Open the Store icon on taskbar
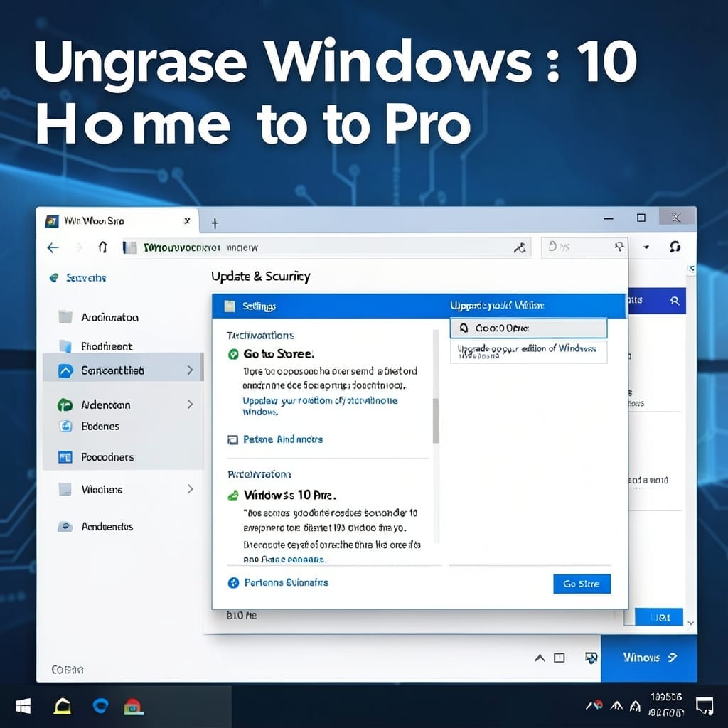The image size is (728, 728). 134,707
